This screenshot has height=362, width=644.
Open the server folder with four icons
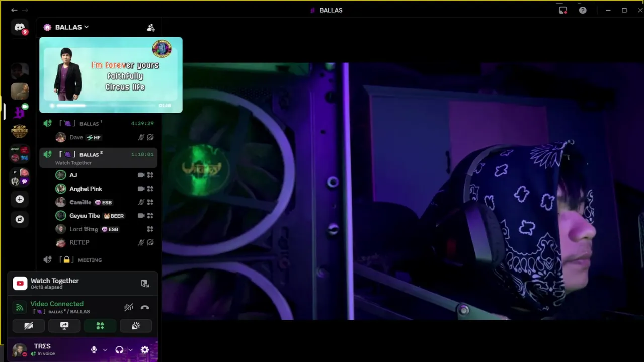pos(20,154)
